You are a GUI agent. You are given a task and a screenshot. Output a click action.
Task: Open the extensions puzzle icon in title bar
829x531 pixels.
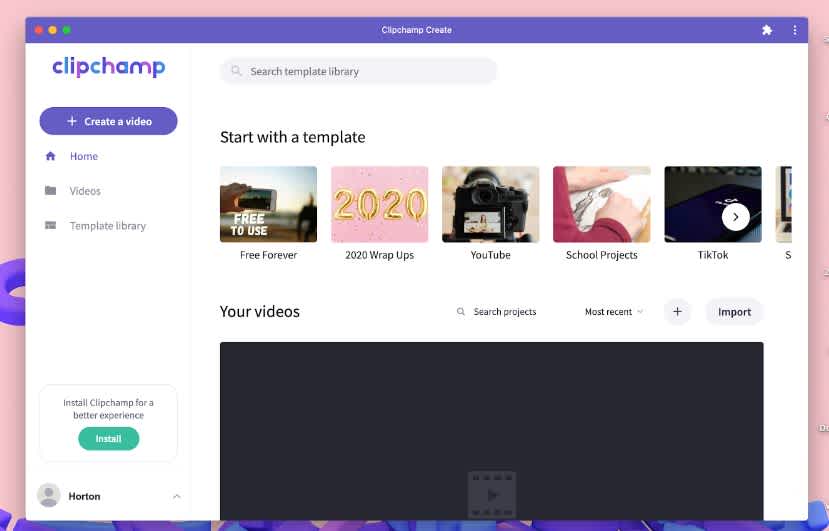767,30
